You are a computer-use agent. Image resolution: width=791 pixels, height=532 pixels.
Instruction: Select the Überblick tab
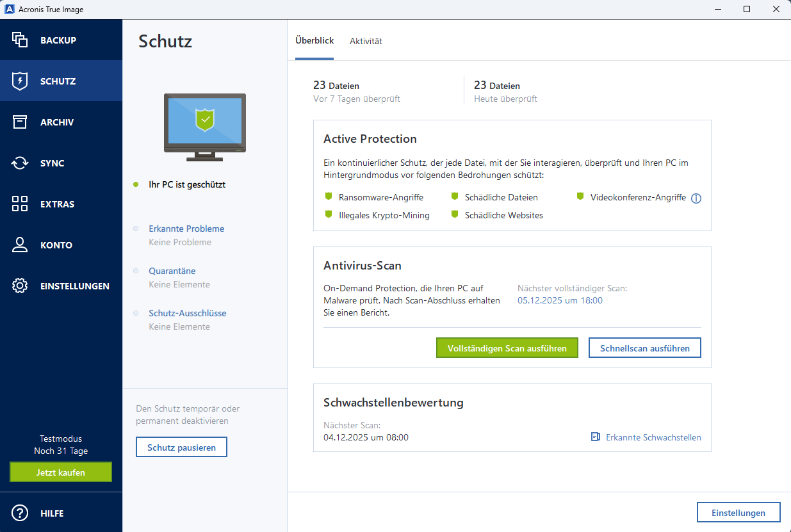(314, 40)
